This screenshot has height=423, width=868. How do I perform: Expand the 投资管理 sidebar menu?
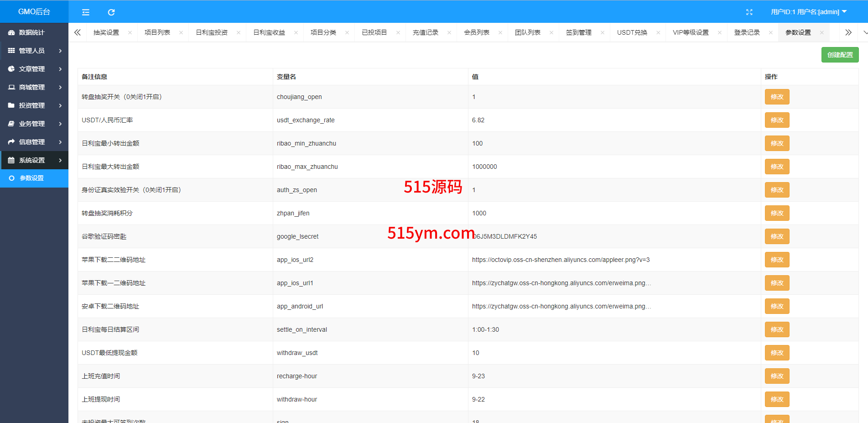point(34,105)
